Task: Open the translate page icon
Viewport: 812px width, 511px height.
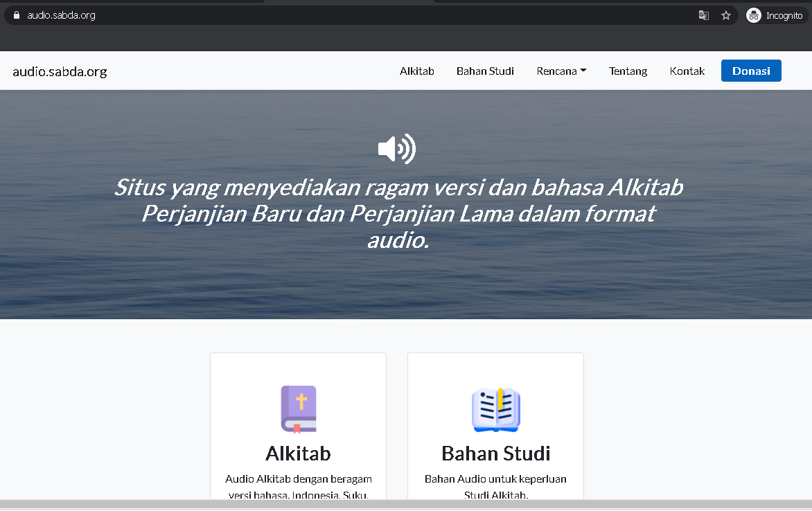Action: coord(703,15)
